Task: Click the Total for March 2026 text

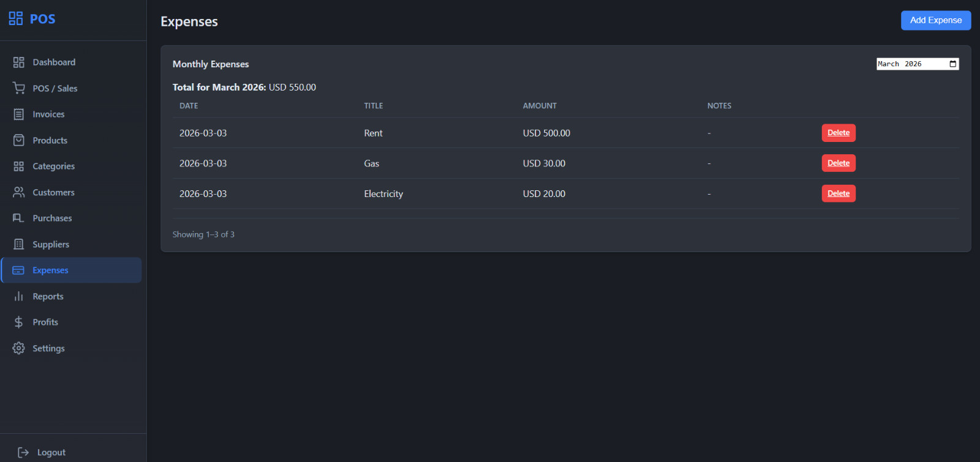Action: pyautogui.click(x=244, y=88)
